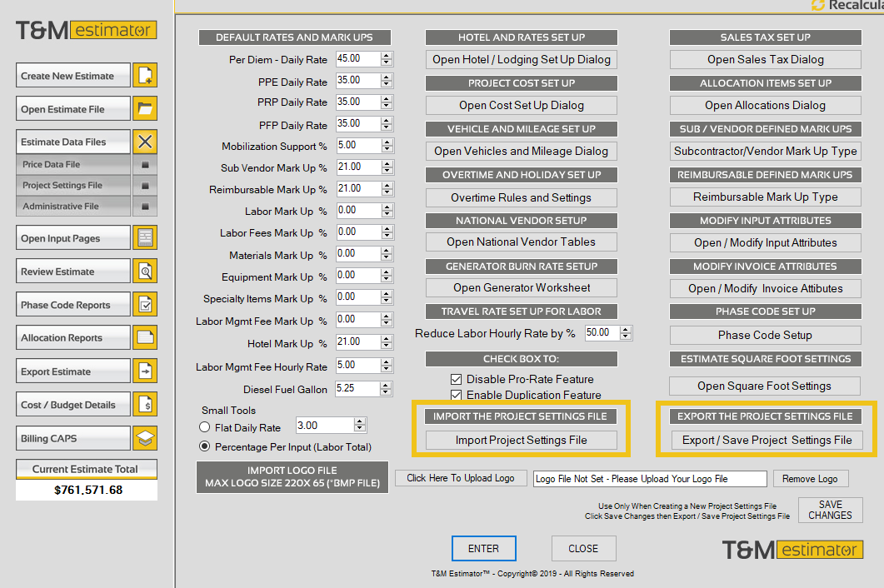Screen dimensions: 884x588
Task: Click the Create New Estimate document icon
Action: 145,75
